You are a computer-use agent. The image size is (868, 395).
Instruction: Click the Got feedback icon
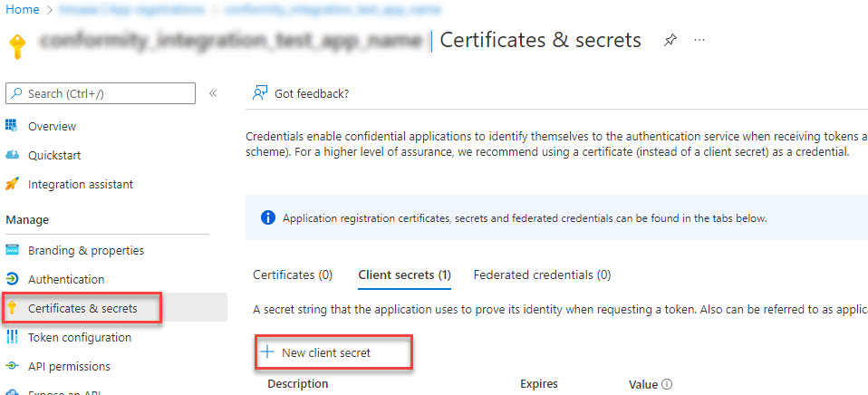(x=260, y=93)
